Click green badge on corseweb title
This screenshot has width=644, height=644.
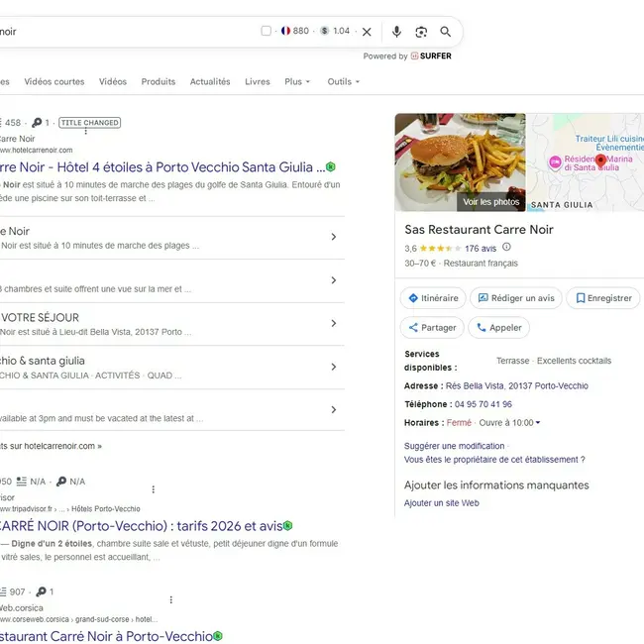coord(218,636)
